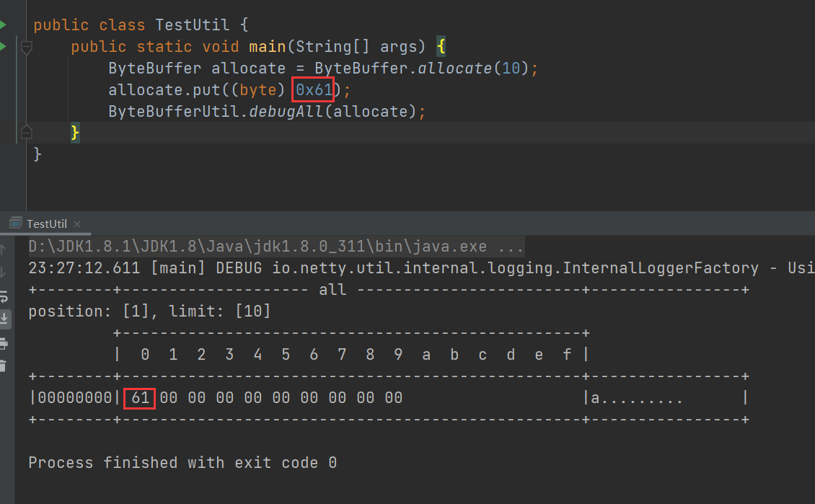Click the Down stack trace arrow
The width and height of the screenshot is (815, 504).
(3, 273)
